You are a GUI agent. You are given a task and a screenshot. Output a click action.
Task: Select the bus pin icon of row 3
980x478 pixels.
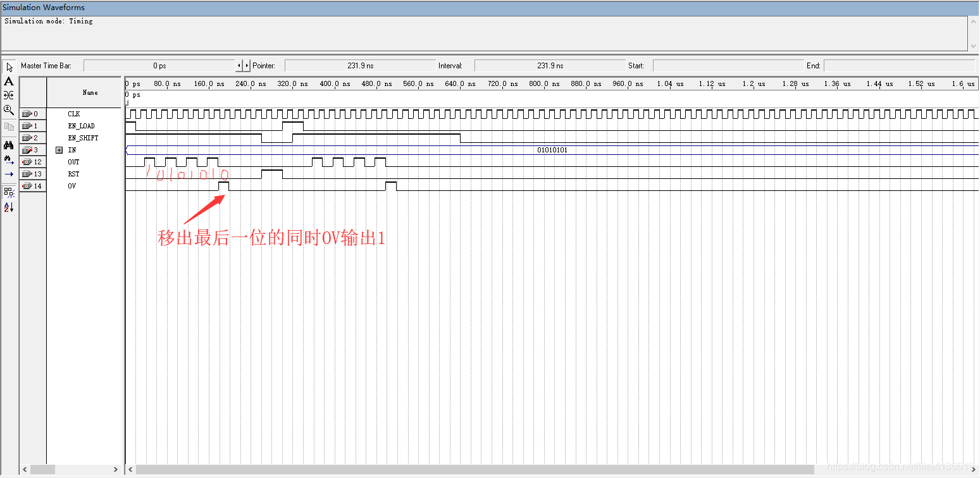point(27,150)
